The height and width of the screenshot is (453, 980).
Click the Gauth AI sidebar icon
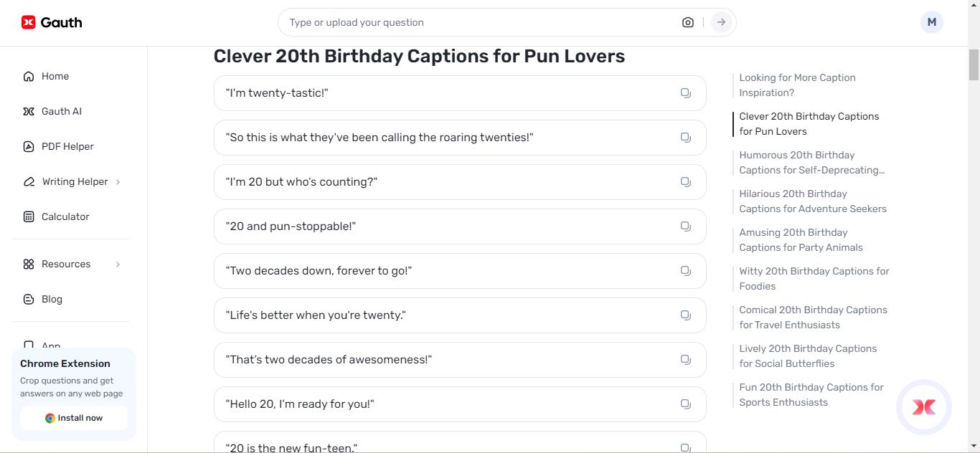(x=28, y=111)
